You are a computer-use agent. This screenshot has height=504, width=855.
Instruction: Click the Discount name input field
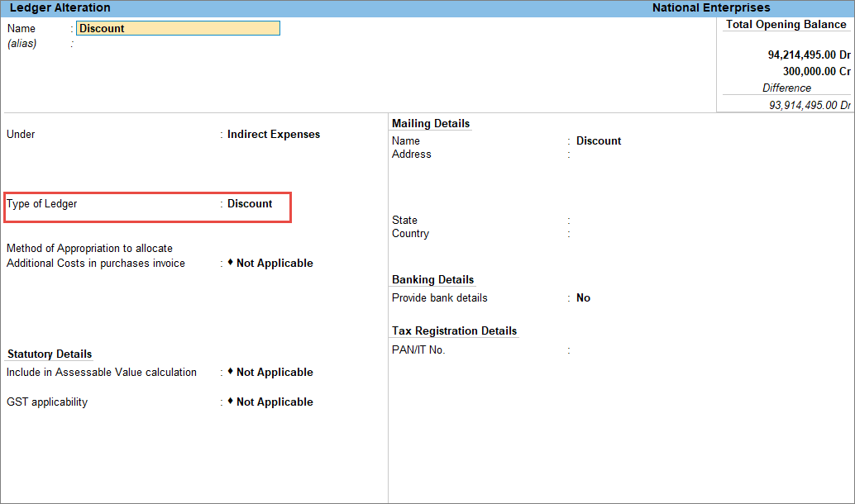(178, 28)
